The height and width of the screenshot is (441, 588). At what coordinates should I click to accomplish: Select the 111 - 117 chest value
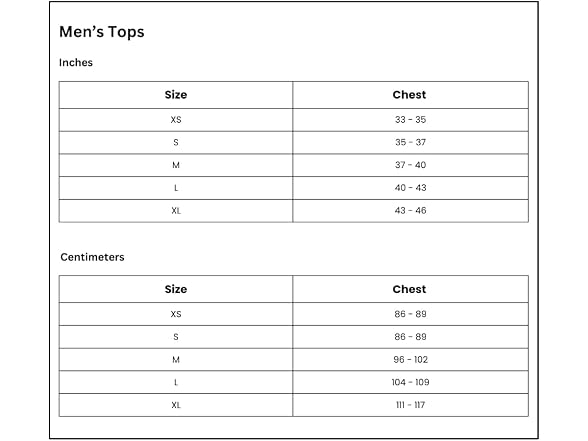click(410, 405)
